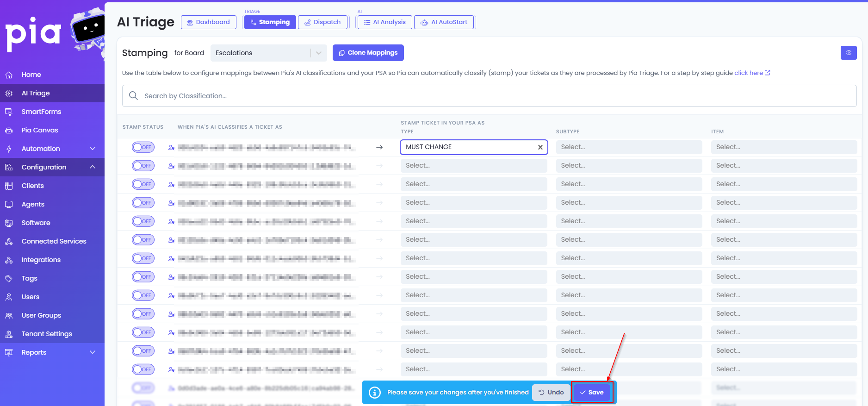This screenshot has width=868, height=406.
Task: Click the Clone Mappings button
Action: point(368,53)
